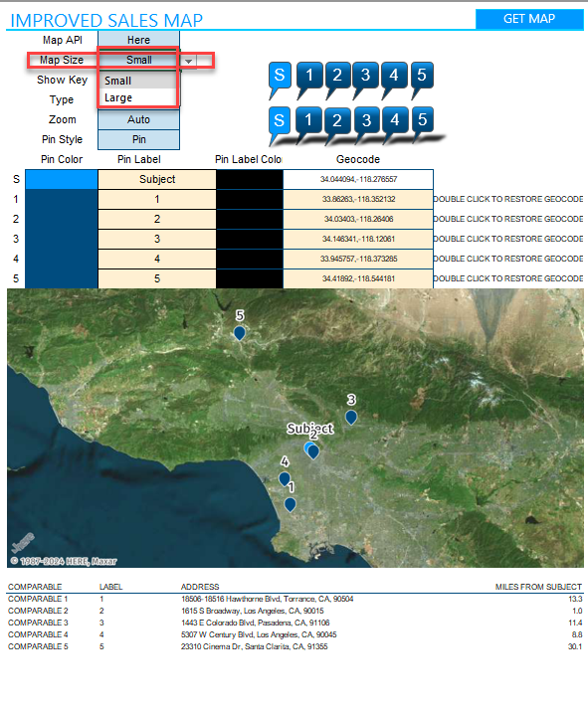Viewport: 588px width, 714px height.
Task: Click shadowed pin icon 4 in the bottom row
Action: point(394,122)
